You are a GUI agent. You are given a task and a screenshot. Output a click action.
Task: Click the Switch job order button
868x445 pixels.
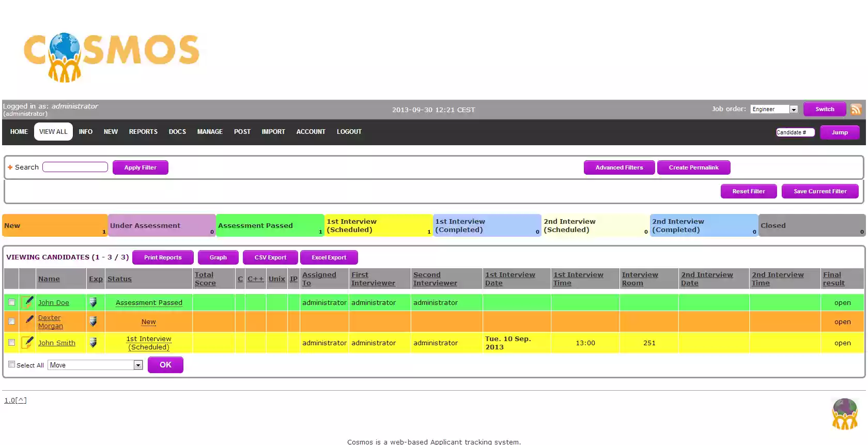coord(825,109)
